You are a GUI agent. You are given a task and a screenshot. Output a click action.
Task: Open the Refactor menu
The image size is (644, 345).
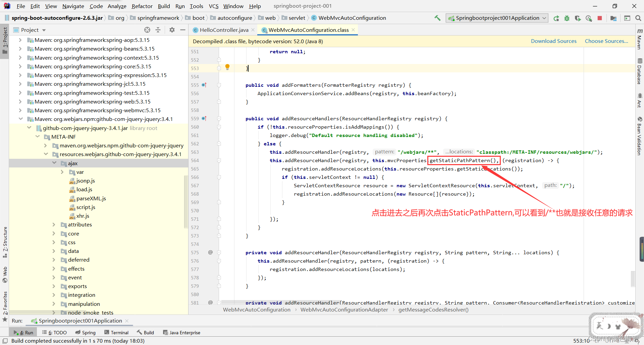(x=142, y=6)
